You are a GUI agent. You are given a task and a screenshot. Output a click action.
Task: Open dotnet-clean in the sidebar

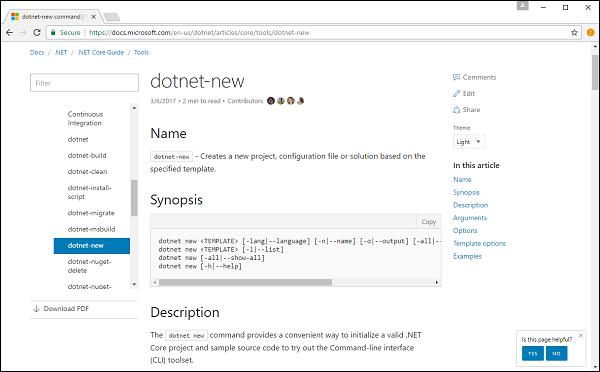[x=87, y=172]
